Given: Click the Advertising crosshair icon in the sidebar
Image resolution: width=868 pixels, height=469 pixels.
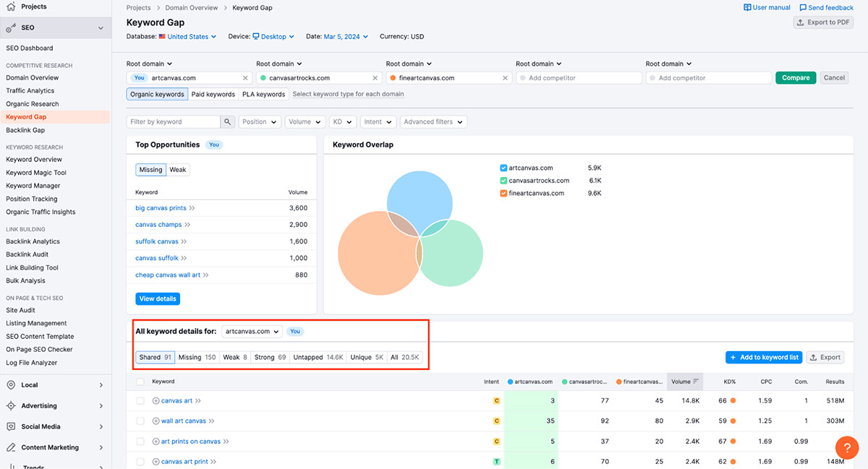Looking at the screenshot, I should coord(12,406).
